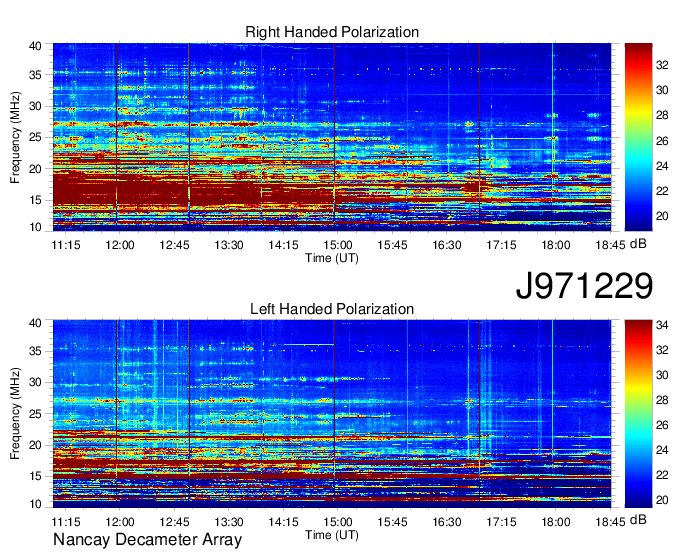
Task: Click the 25 MHz tick of Right Handed plot
Action: click(35, 137)
